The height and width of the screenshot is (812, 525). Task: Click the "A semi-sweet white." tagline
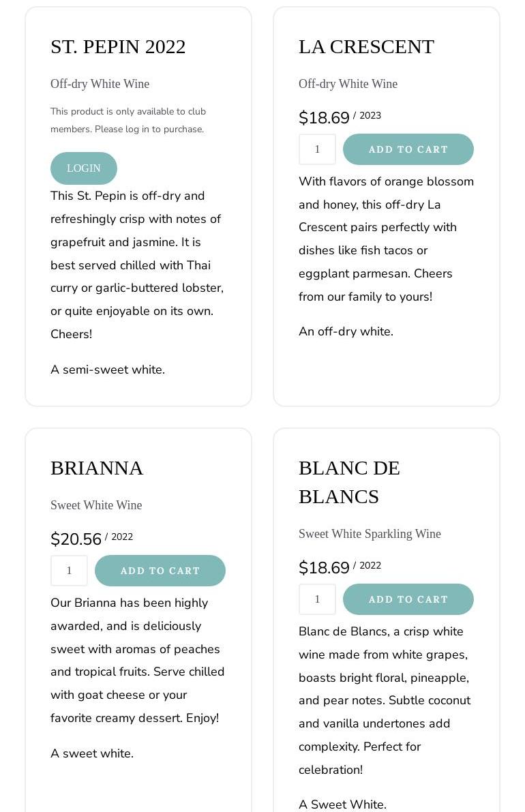click(108, 370)
